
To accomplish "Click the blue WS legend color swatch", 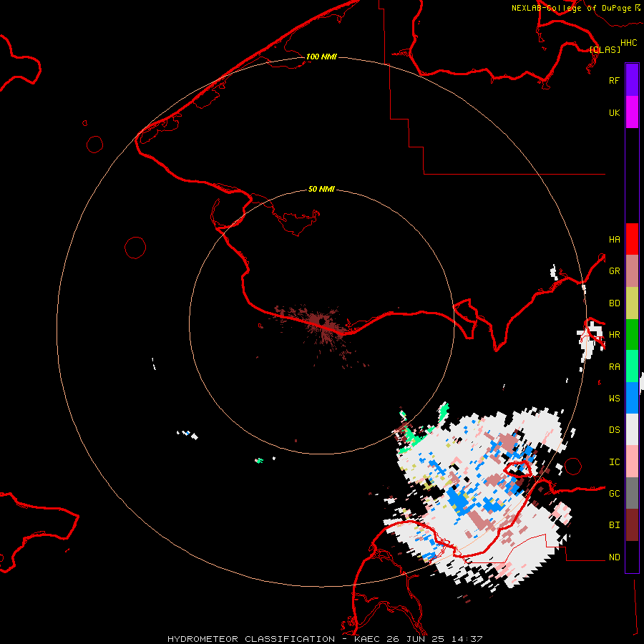I will click(x=632, y=398).
